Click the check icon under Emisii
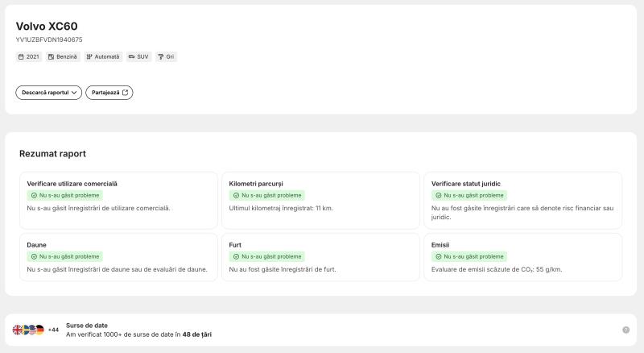 [439, 257]
